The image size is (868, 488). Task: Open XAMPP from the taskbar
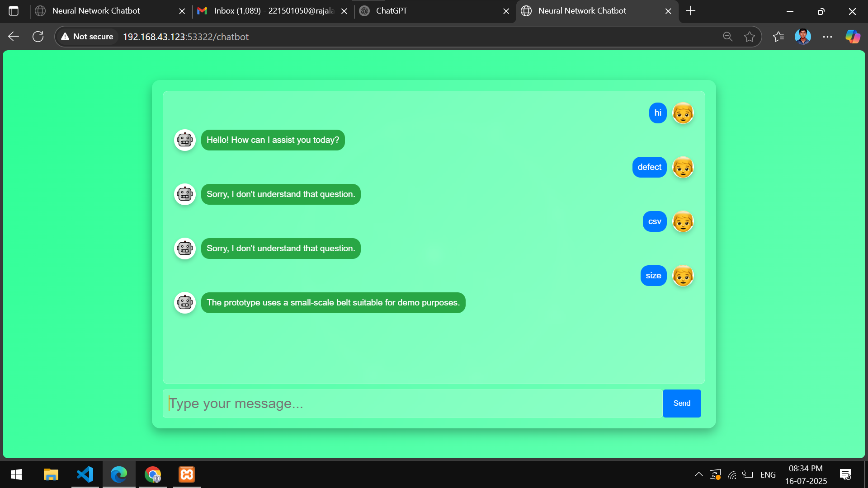pos(187,474)
